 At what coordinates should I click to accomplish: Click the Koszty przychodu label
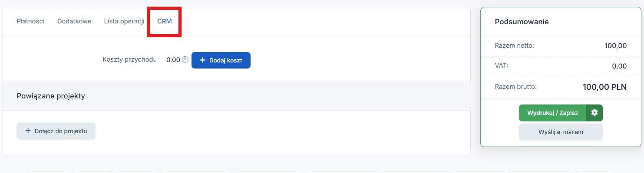pos(130,60)
